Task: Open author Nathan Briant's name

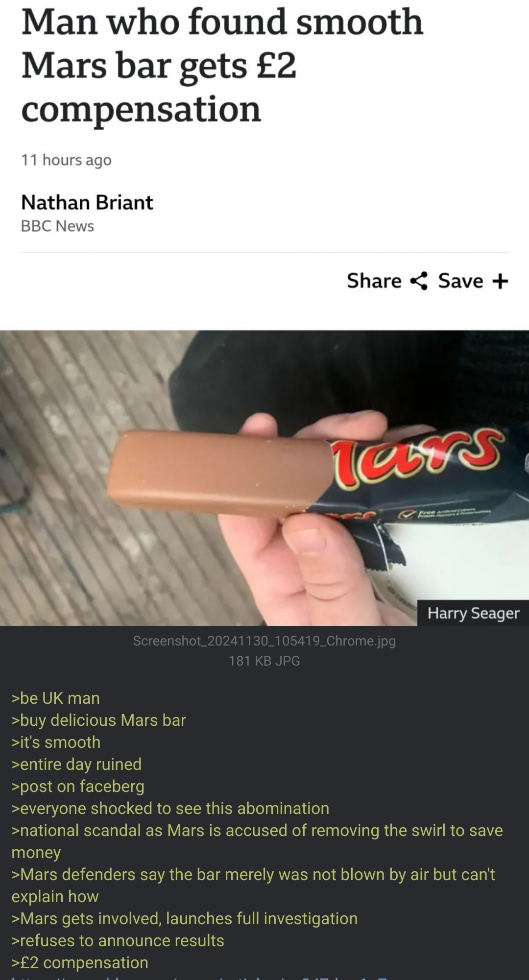Action: 87,202
